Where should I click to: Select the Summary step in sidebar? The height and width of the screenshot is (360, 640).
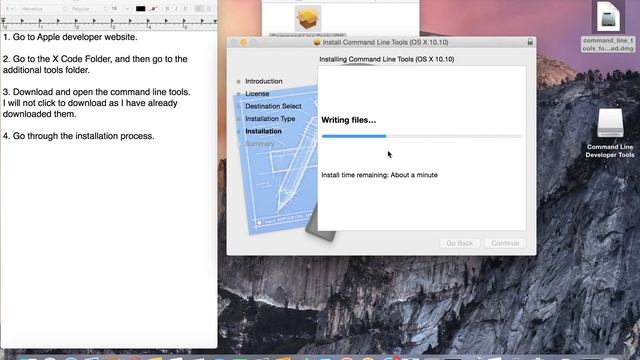tap(260, 144)
